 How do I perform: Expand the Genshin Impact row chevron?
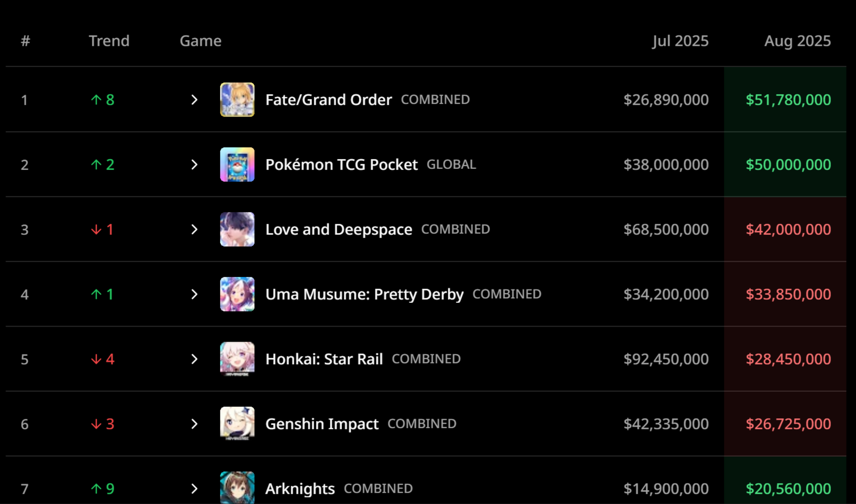click(194, 424)
